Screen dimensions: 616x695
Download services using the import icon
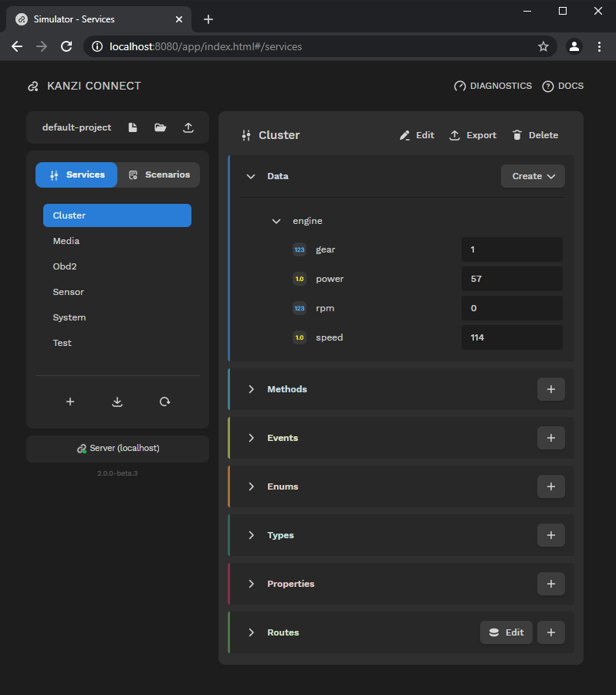tap(117, 402)
